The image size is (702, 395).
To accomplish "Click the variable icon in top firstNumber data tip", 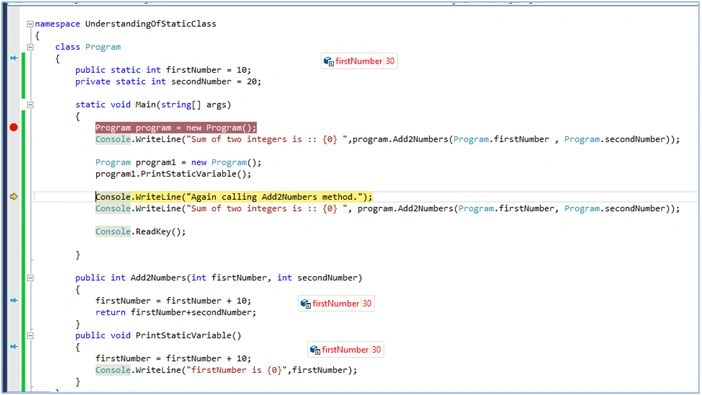I will coord(329,61).
